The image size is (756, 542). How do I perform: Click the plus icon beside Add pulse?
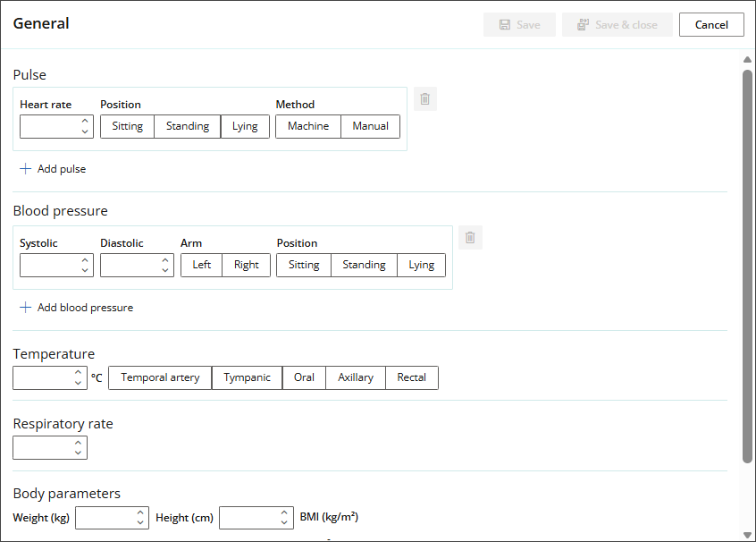(26, 169)
